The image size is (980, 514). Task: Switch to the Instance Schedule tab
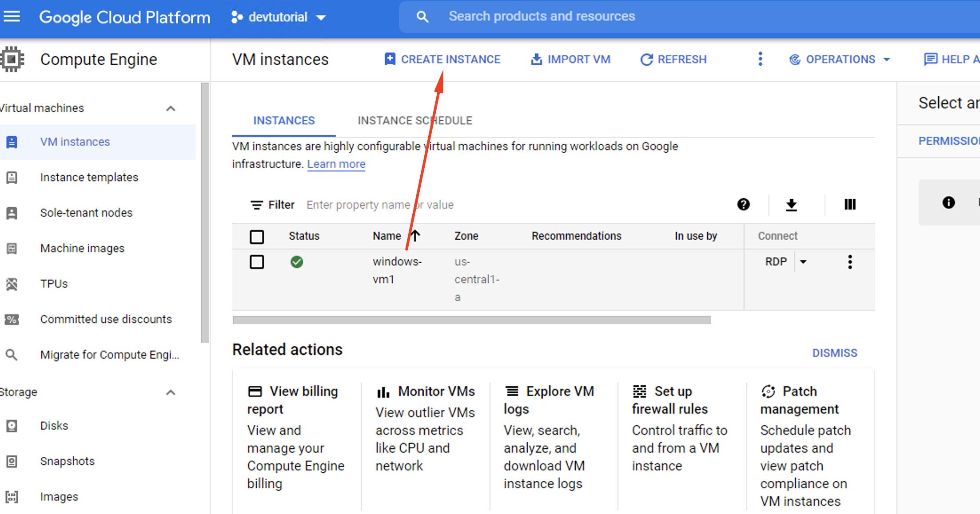(415, 121)
